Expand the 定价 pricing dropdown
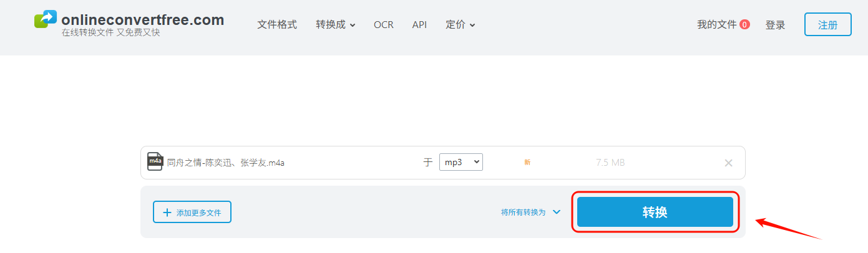 461,25
